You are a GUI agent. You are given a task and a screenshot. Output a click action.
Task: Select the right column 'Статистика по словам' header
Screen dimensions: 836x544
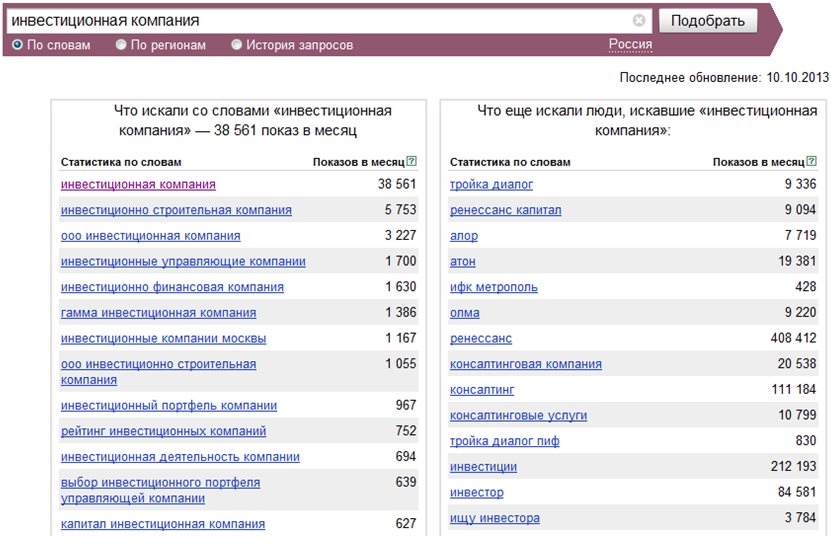click(x=510, y=162)
